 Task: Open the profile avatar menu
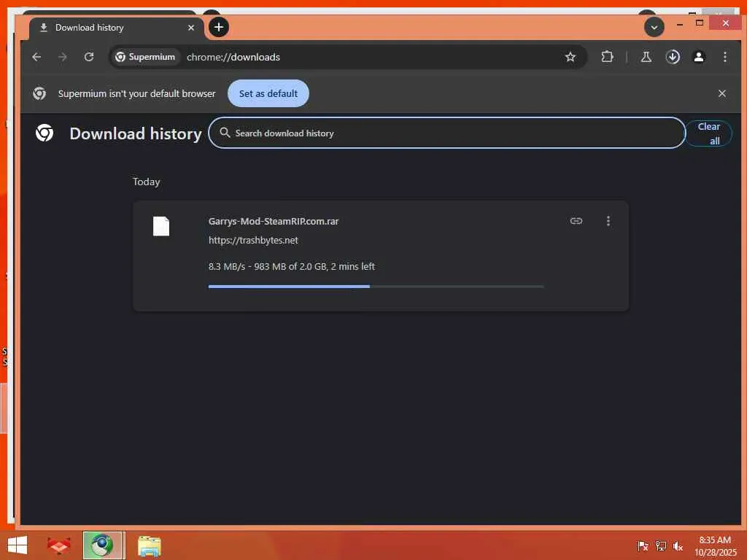[698, 57]
